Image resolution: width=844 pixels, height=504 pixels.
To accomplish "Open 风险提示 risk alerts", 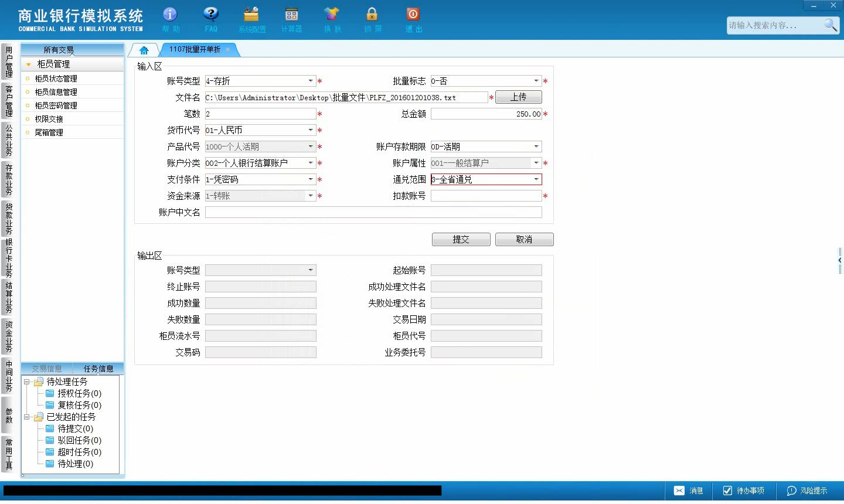I will point(806,491).
